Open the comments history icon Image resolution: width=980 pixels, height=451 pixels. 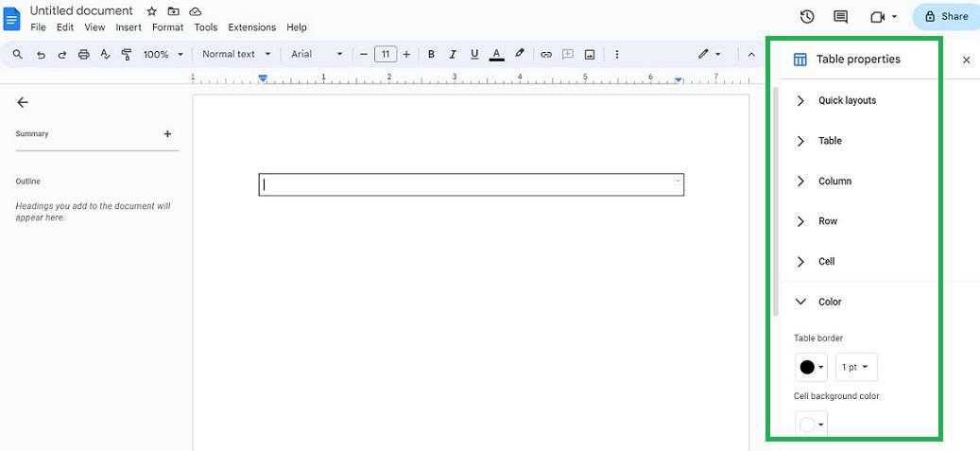pyautogui.click(x=841, y=17)
